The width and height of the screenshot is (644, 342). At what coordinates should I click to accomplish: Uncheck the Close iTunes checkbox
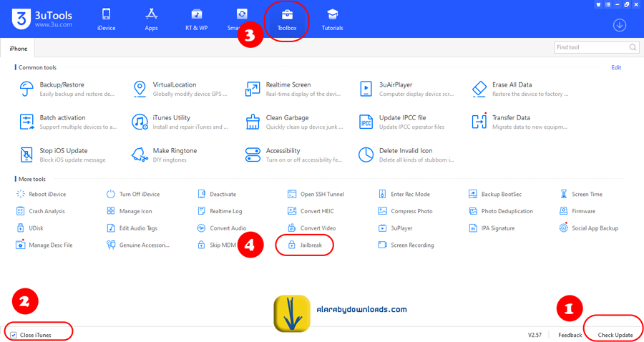pyautogui.click(x=14, y=335)
